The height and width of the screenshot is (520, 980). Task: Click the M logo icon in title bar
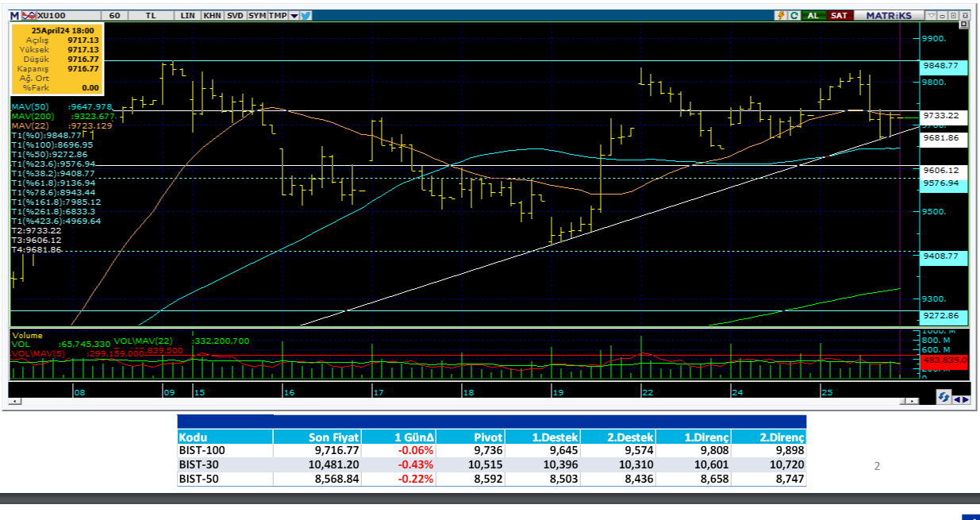coord(14,15)
